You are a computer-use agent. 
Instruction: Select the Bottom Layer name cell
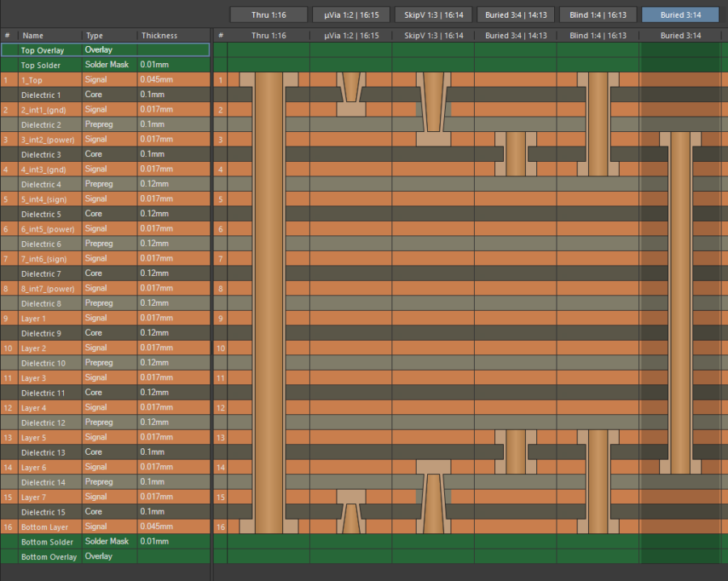[x=45, y=527]
